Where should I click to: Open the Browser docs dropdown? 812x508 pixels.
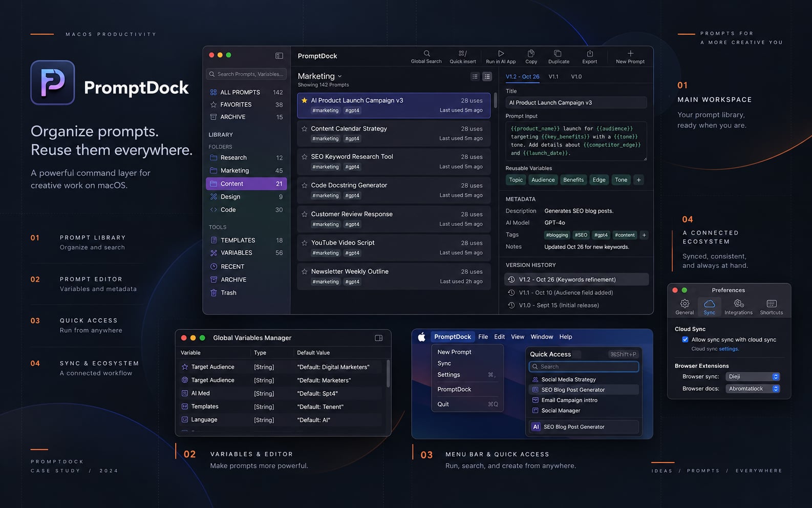[x=753, y=389]
